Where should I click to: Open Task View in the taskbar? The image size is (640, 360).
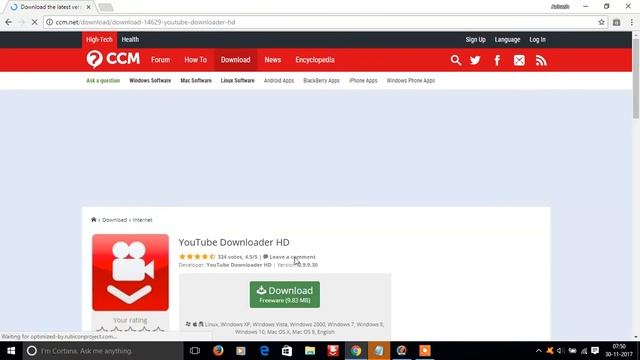[x=195, y=351]
